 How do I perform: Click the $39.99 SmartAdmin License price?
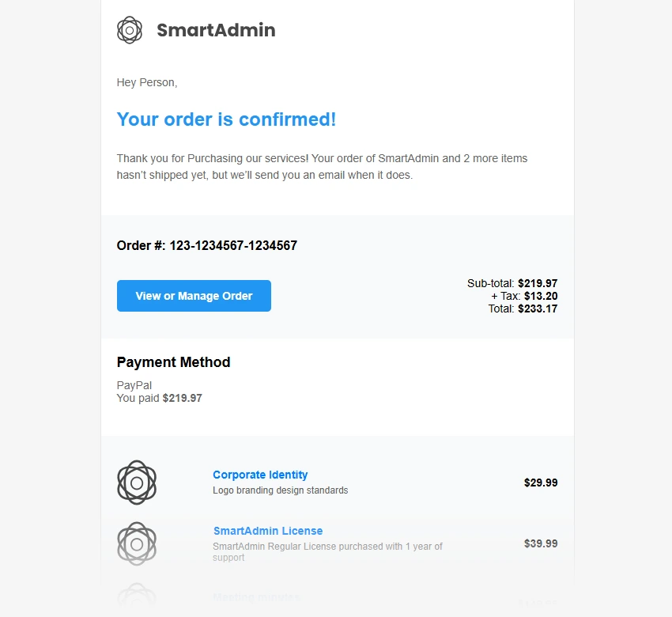(x=541, y=543)
